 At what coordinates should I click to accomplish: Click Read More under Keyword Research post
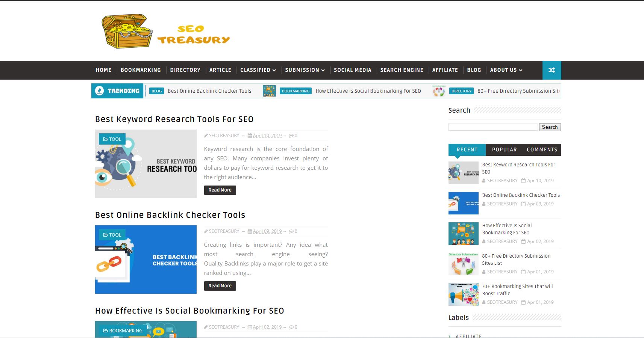coord(220,190)
